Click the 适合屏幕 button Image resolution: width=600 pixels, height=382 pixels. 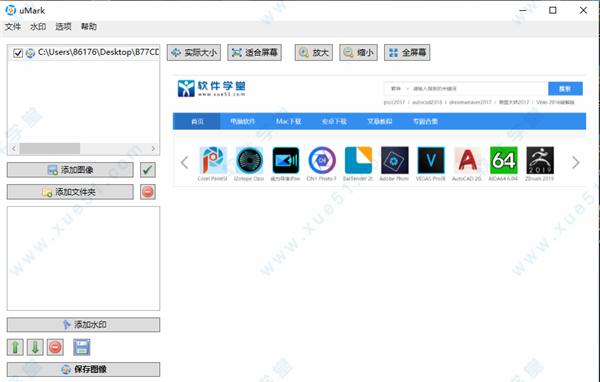point(254,52)
